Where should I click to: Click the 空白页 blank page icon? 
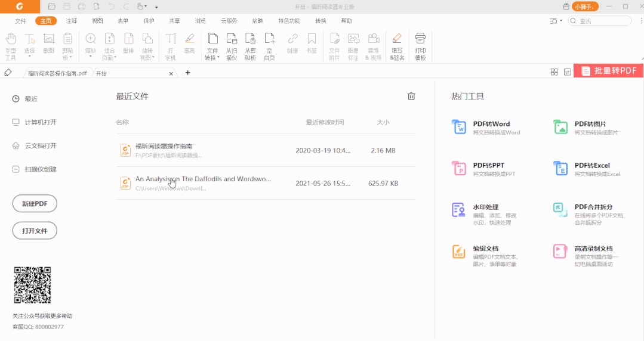269,46
